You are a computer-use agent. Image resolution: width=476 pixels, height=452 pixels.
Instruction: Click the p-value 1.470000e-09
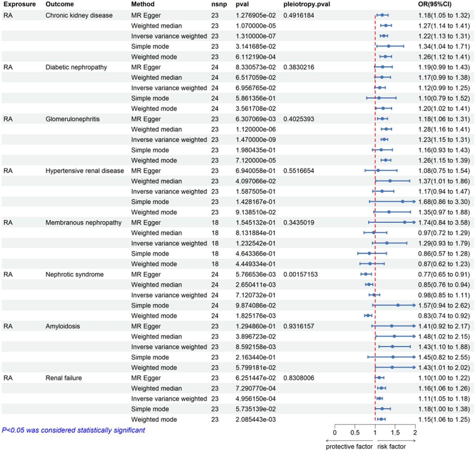click(256, 140)
